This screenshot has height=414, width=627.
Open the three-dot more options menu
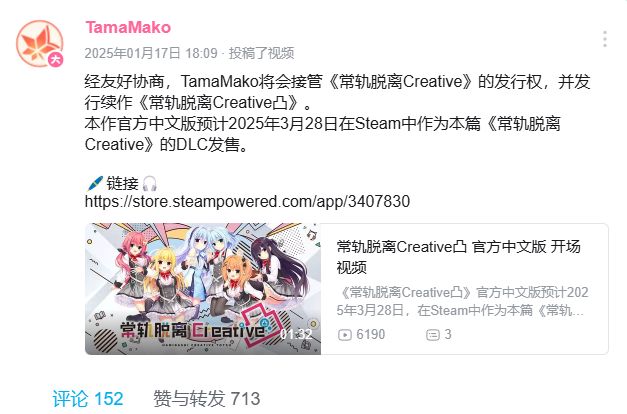(x=605, y=39)
